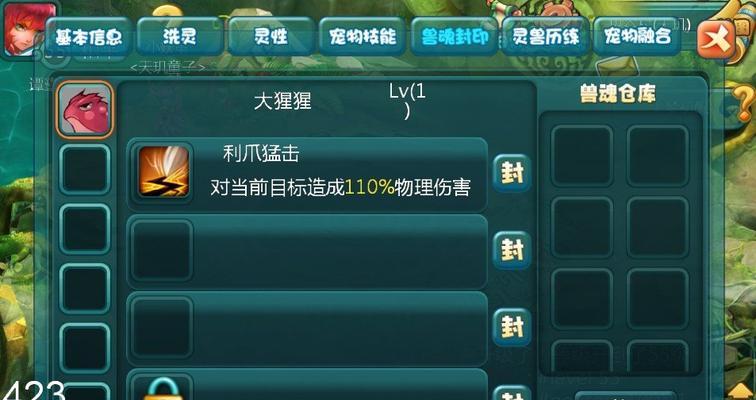The height and width of the screenshot is (400, 756).
Task: Switch to the 基本信息 tab
Action: click(x=88, y=37)
